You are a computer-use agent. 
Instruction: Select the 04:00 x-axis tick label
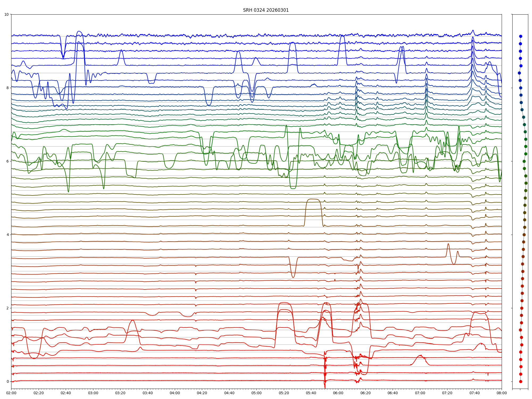point(175,393)
